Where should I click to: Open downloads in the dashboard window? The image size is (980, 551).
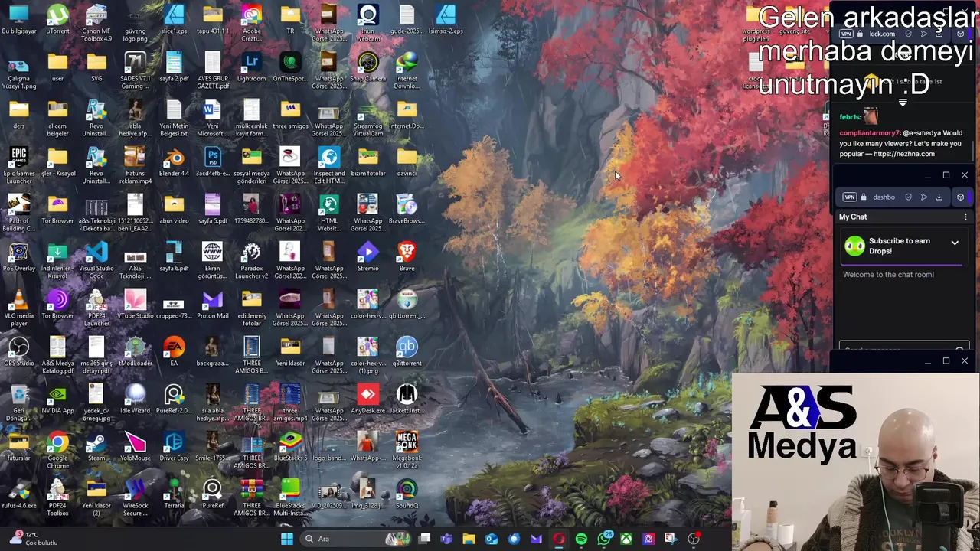[x=939, y=197]
